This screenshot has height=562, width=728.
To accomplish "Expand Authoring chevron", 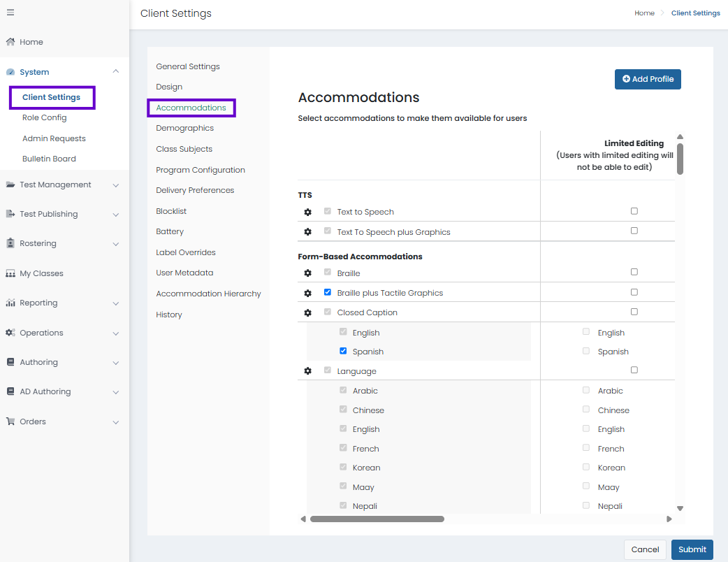I will (x=115, y=363).
